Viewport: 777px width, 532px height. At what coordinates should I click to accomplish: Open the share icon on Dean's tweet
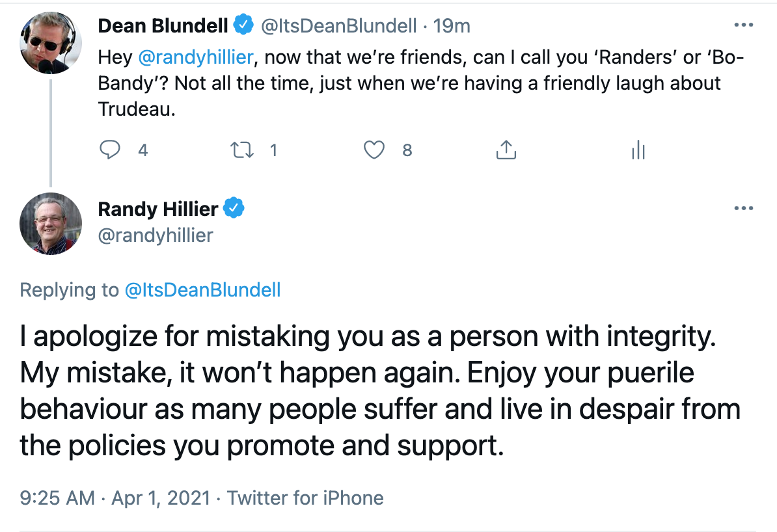(x=506, y=150)
